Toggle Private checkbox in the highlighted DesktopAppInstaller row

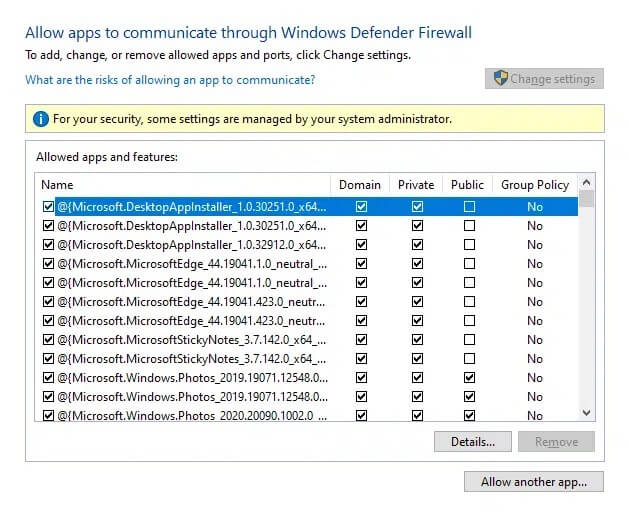[x=417, y=207]
